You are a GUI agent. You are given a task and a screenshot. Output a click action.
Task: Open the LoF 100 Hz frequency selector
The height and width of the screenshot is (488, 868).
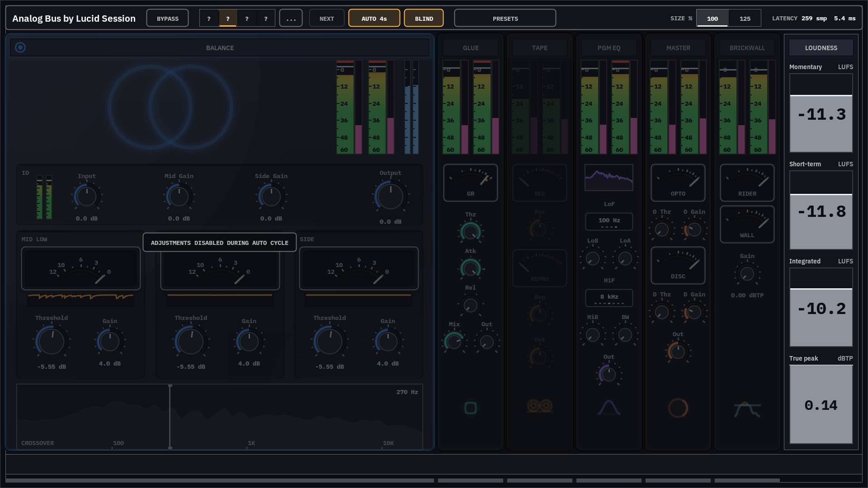[609, 221]
